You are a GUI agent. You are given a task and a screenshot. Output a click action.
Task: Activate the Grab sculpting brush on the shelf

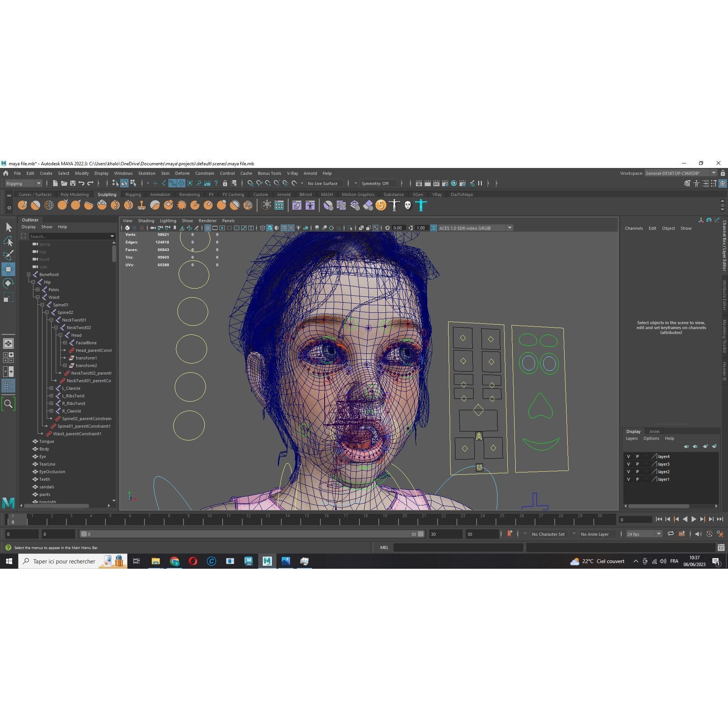tap(62, 205)
